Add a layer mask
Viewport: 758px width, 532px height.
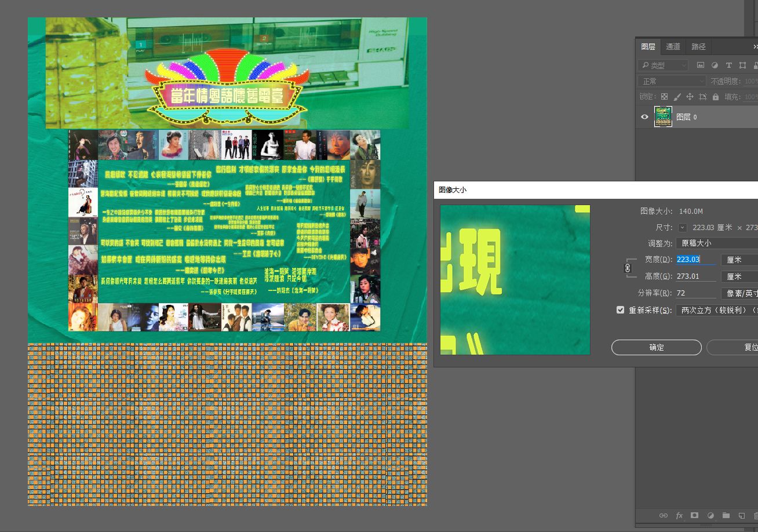tap(694, 515)
